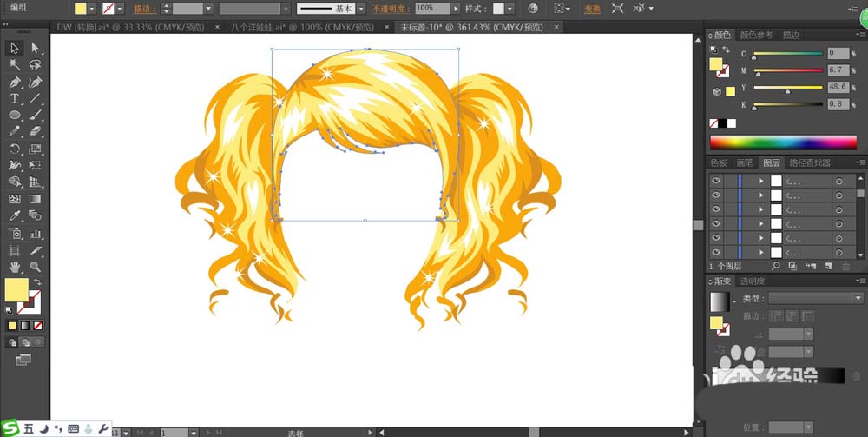
Task: Select the Pen tool
Action: pyautogui.click(x=15, y=82)
